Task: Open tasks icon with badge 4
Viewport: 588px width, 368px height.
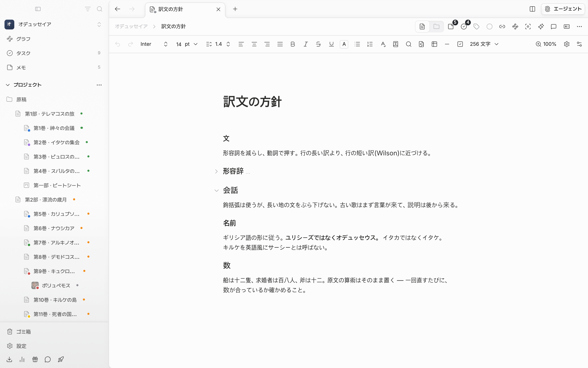Action: pos(464,26)
